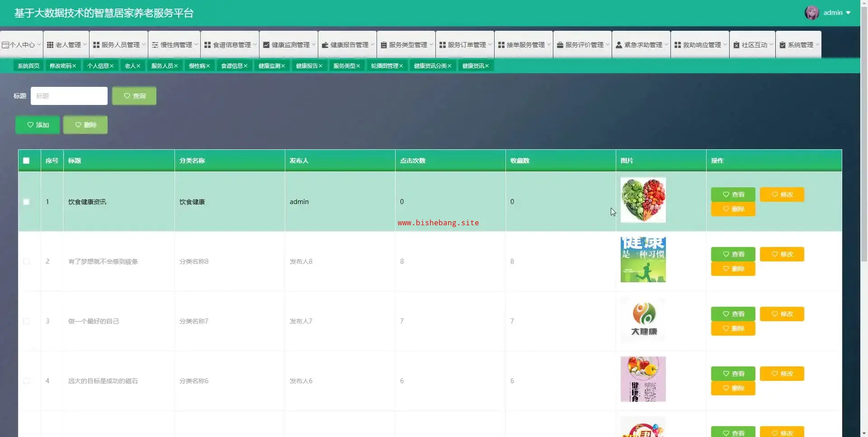This screenshot has height=437, width=868.
Task: Click the sliders icon beside 慢性病管理
Action: 155,45
